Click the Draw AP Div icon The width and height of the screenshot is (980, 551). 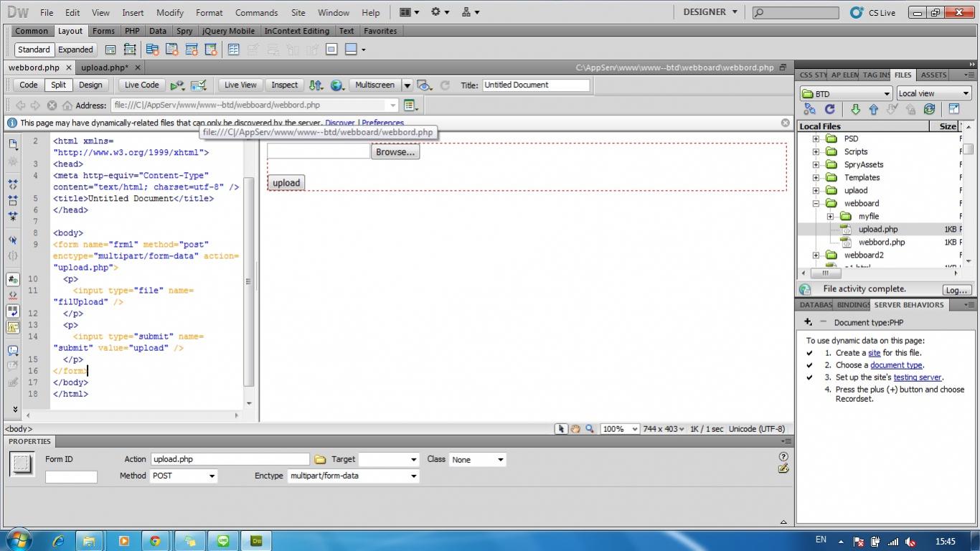[x=130, y=50]
